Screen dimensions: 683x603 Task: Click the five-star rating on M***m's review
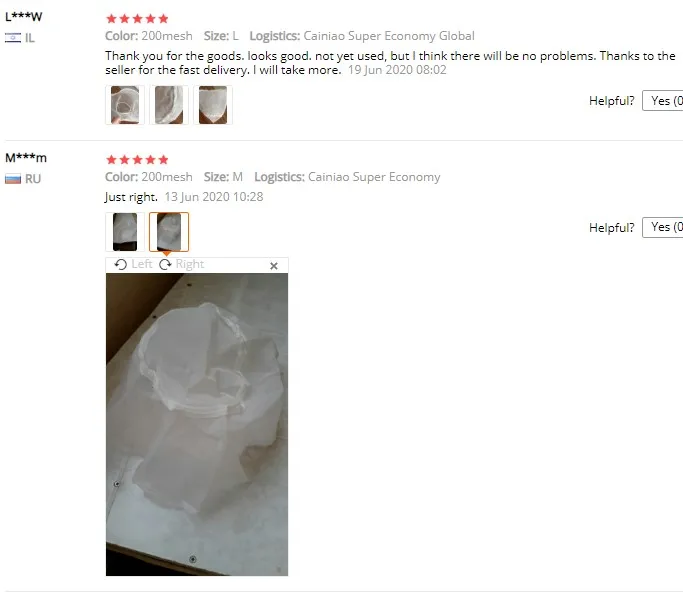point(137,159)
